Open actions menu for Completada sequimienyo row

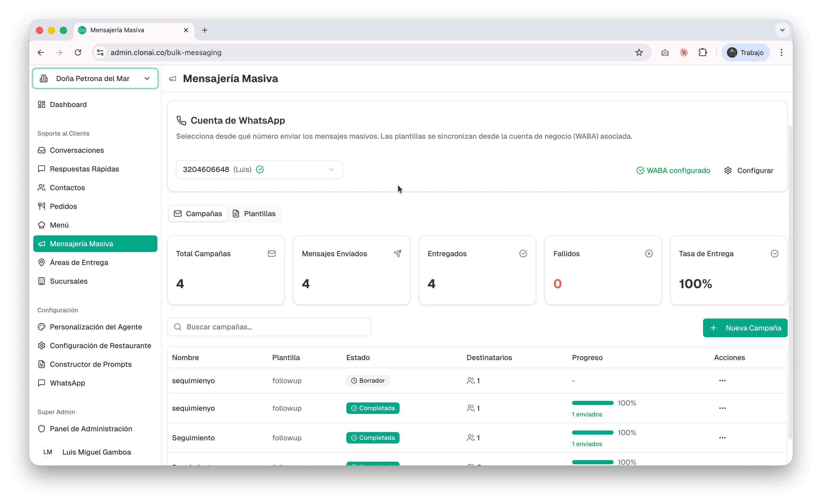(x=722, y=408)
